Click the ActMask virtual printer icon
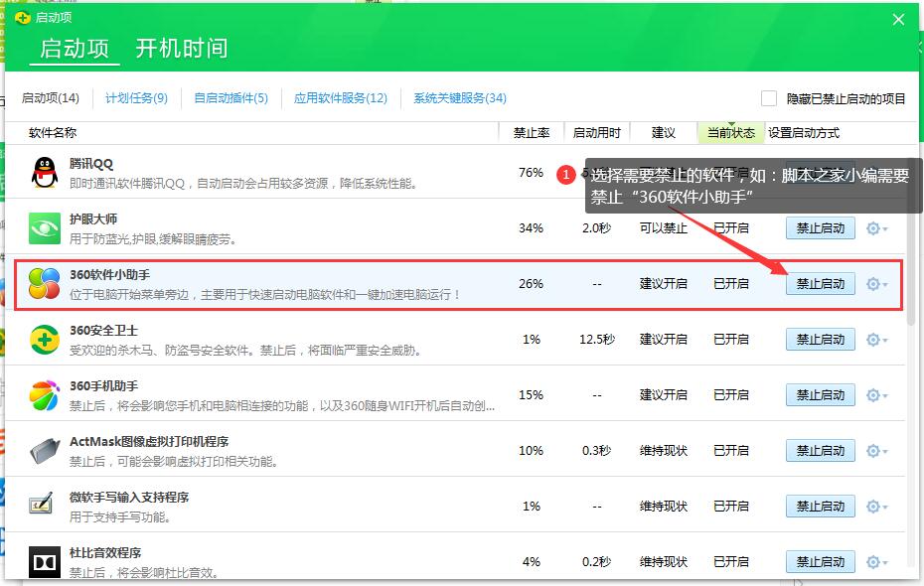The width and height of the screenshot is (924, 586). 44,451
